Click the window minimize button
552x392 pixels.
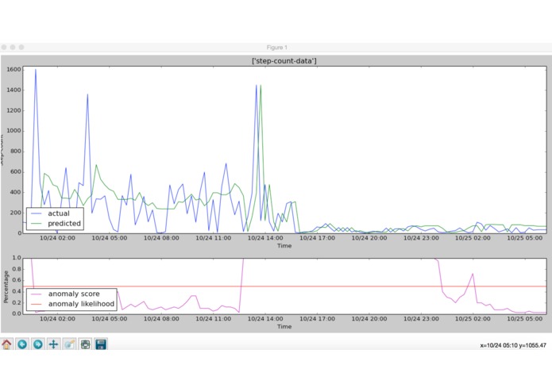pos(13,47)
